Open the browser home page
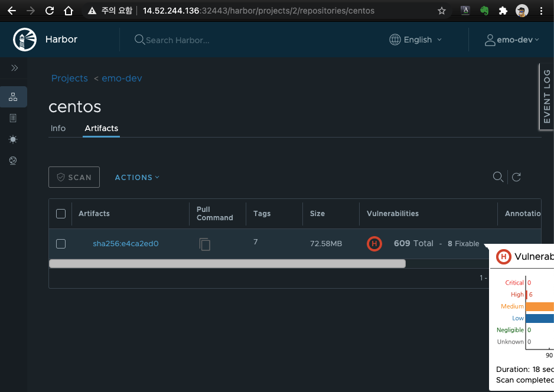The image size is (554, 392). (69, 11)
